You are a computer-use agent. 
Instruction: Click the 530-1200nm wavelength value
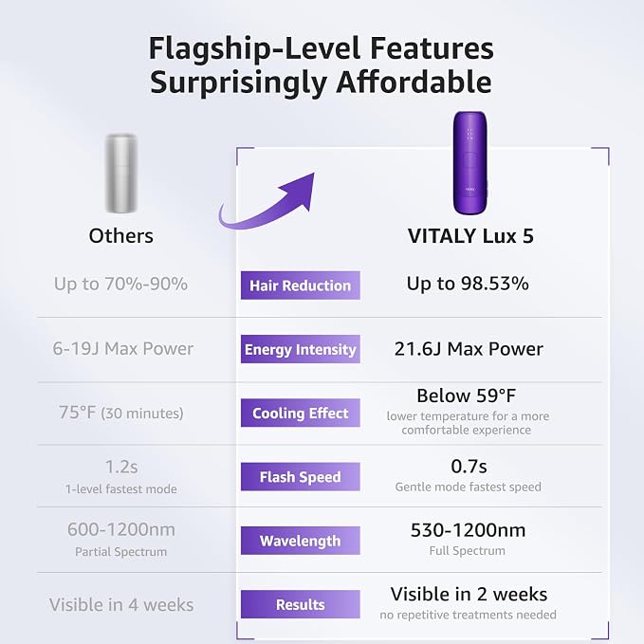(469, 530)
